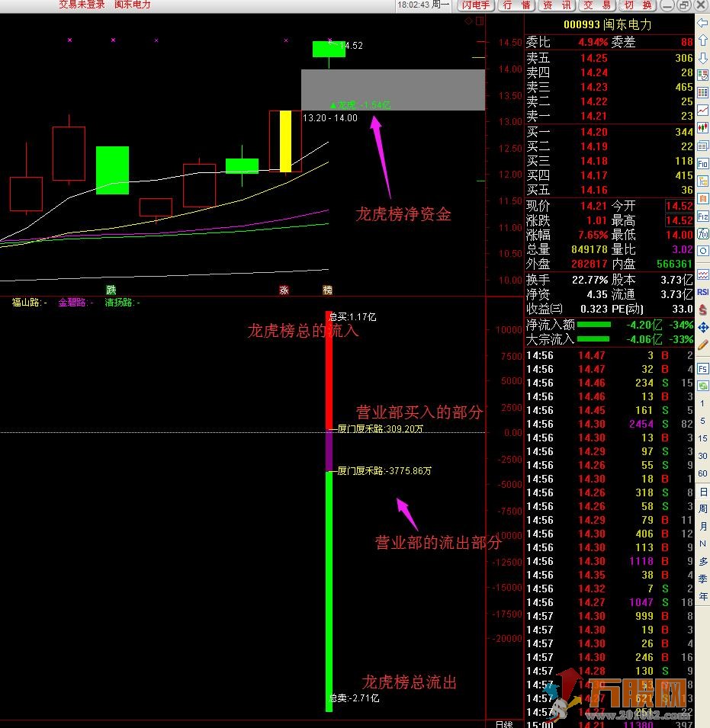Select the 月 monthly period
Viewport: 710px width, 728px height.
click(x=702, y=527)
